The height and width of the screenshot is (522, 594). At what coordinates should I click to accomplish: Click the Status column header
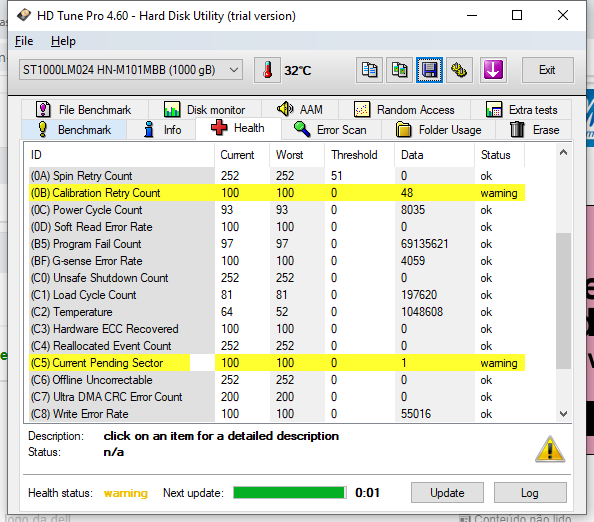click(499, 155)
